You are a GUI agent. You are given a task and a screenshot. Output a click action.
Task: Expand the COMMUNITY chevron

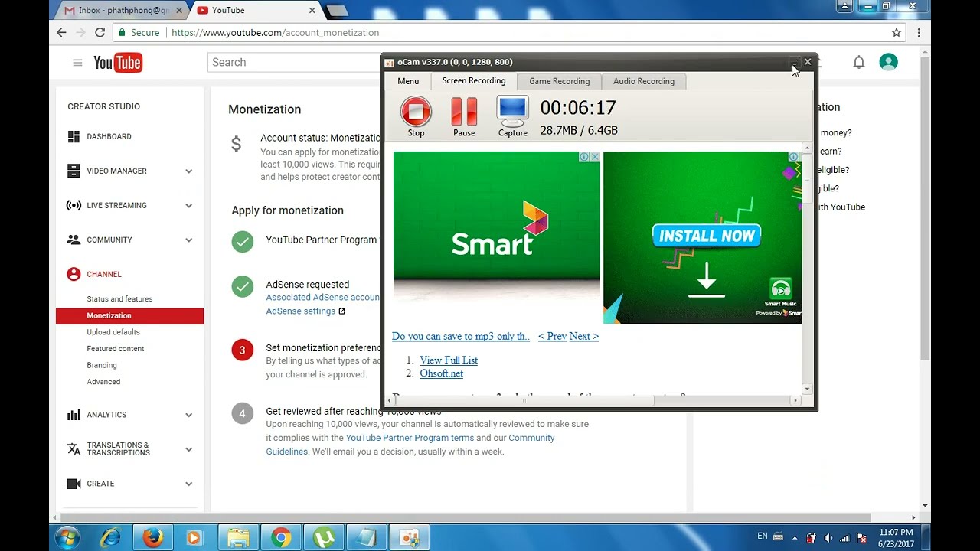coord(188,240)
